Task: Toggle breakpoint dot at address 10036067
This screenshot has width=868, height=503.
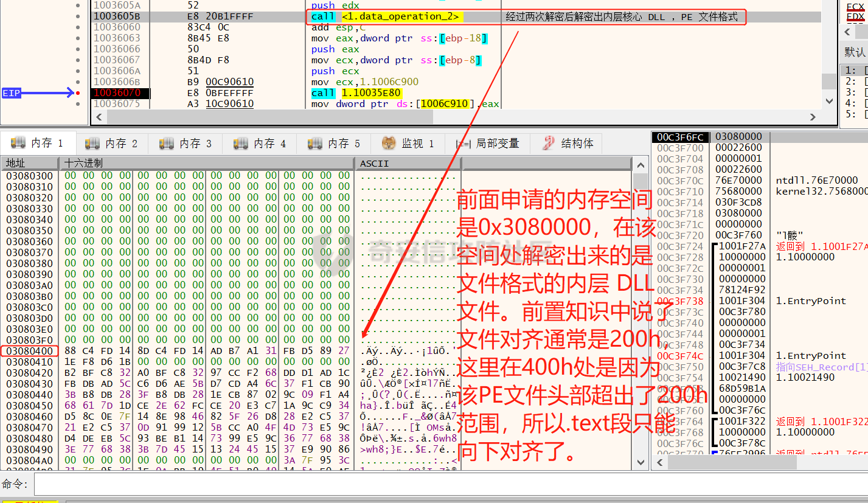Action: (78, 60)
